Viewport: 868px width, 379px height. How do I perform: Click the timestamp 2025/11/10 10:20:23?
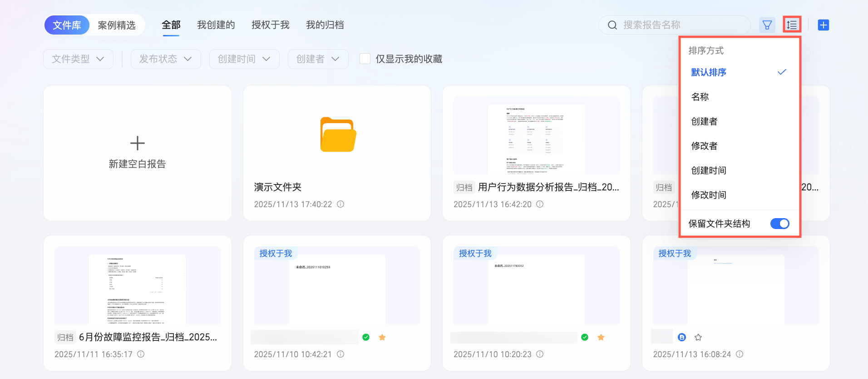tap(493, 354)
